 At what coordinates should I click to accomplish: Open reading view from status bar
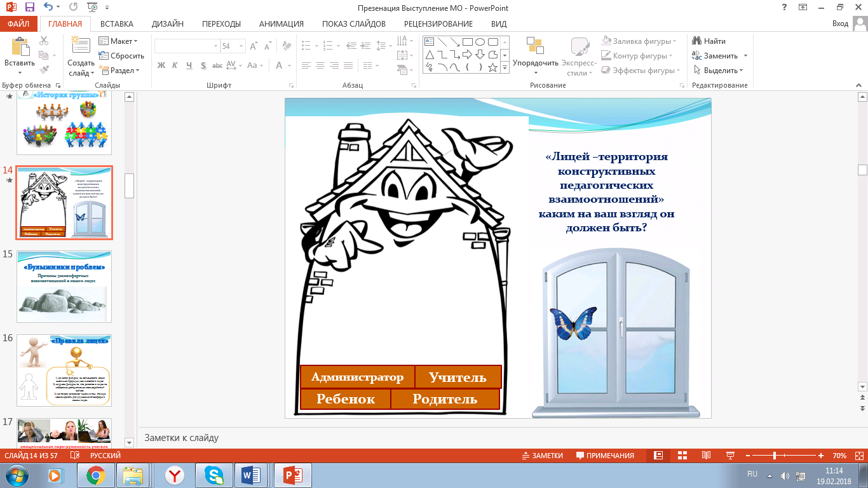[705, 456]
